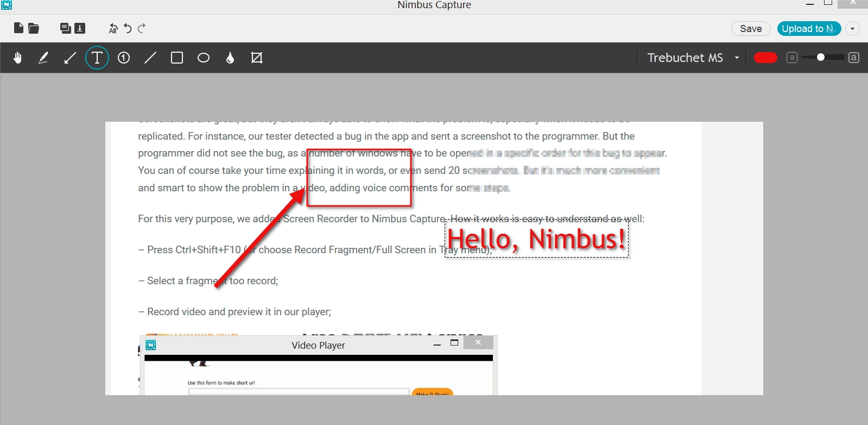868x425 pixels.
Task: Redo the last undone action
Action: [x=142, y=28]
